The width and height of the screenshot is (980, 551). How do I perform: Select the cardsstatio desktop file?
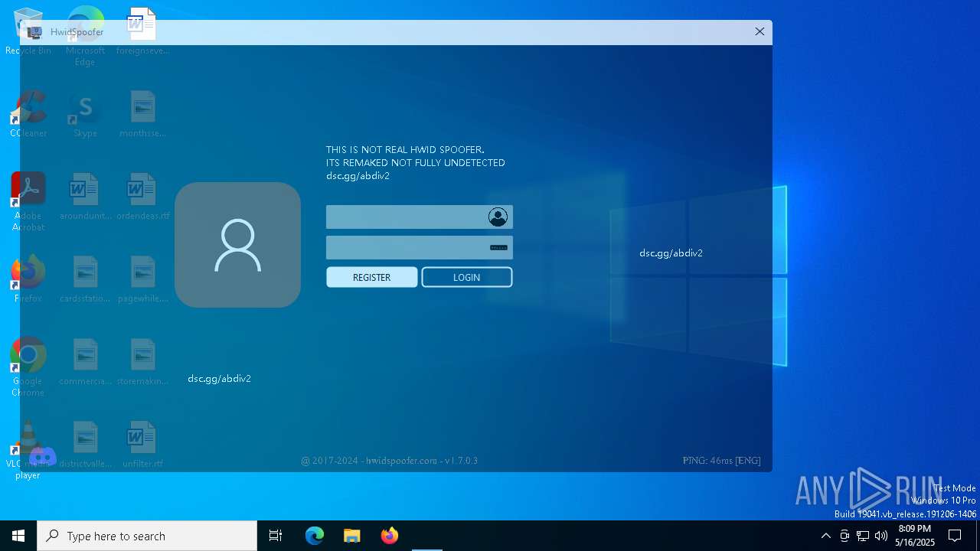point(85,280)
